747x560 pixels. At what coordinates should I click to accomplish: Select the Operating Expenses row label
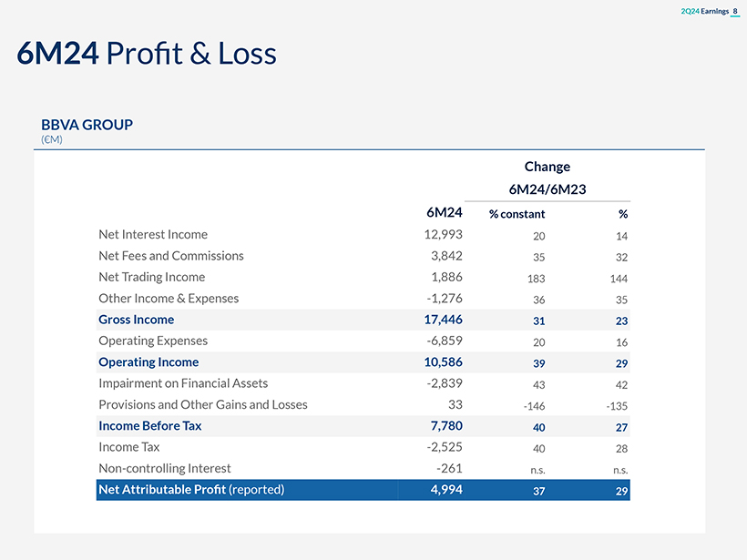153,341
